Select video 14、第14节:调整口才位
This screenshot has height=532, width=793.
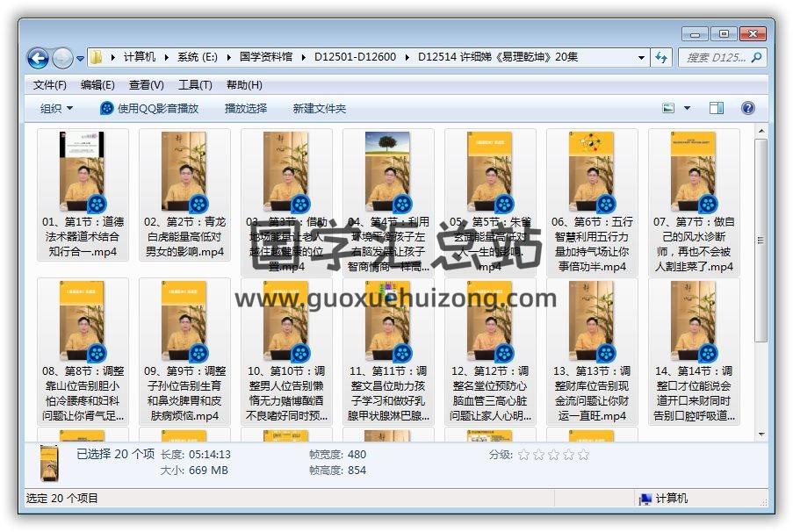(x=694, y=351)
